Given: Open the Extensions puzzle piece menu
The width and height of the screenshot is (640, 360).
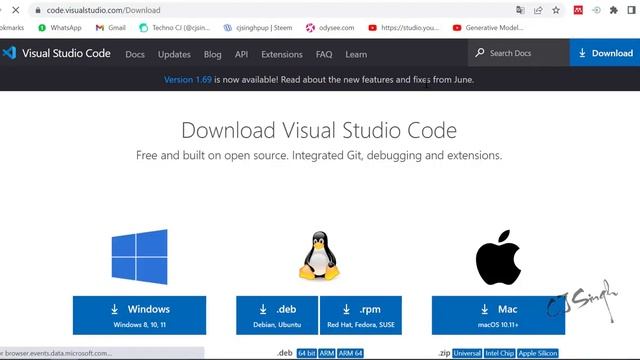Looking at the screenshot, I should point(613,10).
